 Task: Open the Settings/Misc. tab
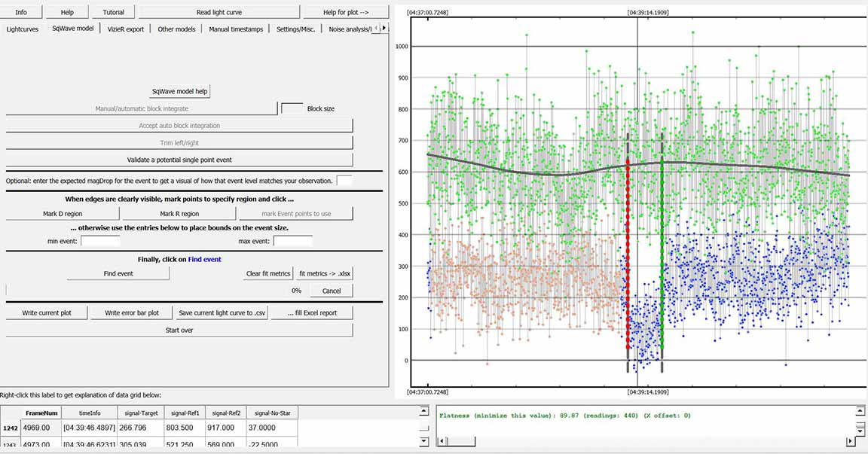coord(296,29)
